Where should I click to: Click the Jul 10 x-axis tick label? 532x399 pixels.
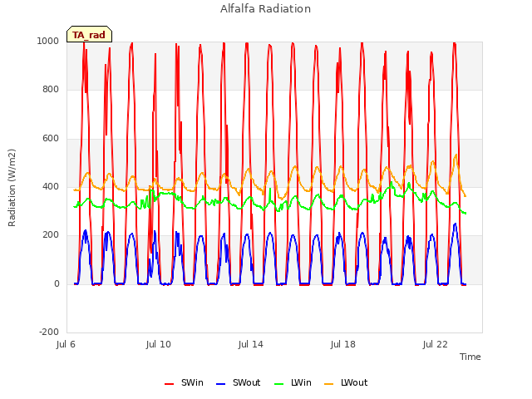(159, 344)
